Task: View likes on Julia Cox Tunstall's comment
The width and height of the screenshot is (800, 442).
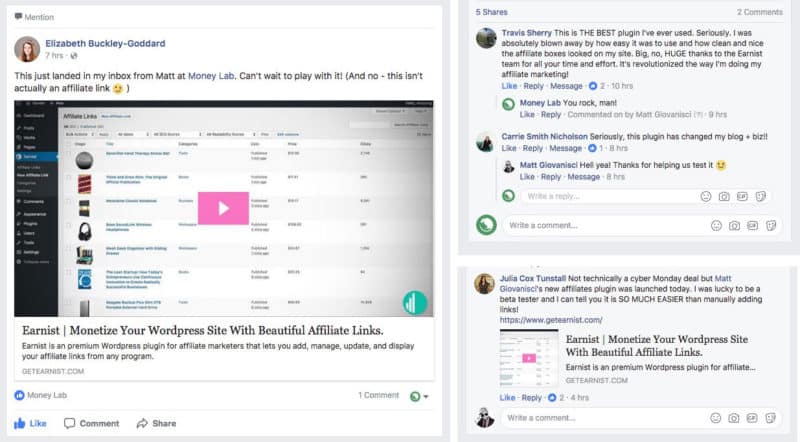Action: [x=556, y=398]
